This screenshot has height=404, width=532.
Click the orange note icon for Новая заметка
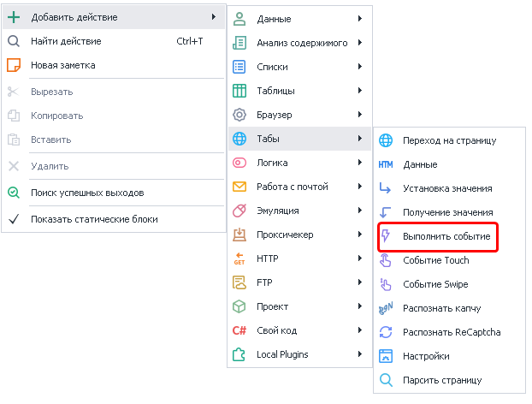[x=13, y=65]
